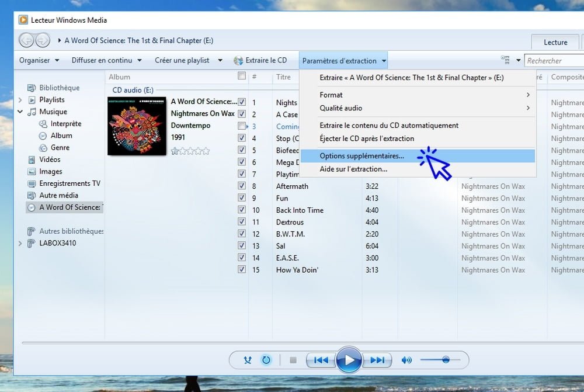
Task: Click the Musique note icon
Action: pyautogui.click(x=32, y=112)
